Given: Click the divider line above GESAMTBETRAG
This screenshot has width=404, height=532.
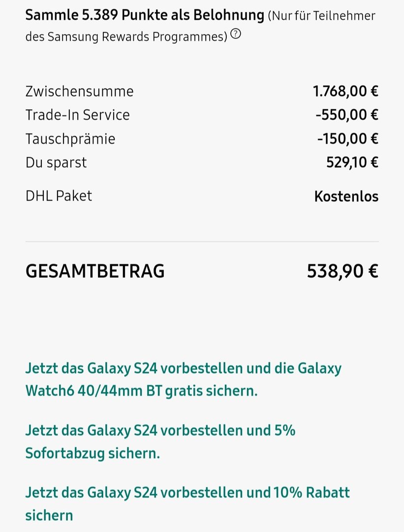Looking at the screenshot, I should click(202, 242).
